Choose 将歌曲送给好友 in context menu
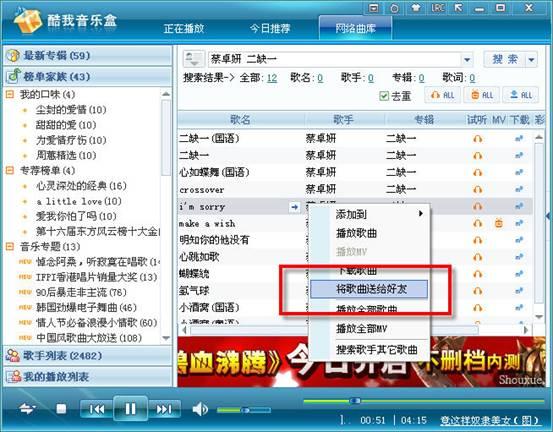 369,289
